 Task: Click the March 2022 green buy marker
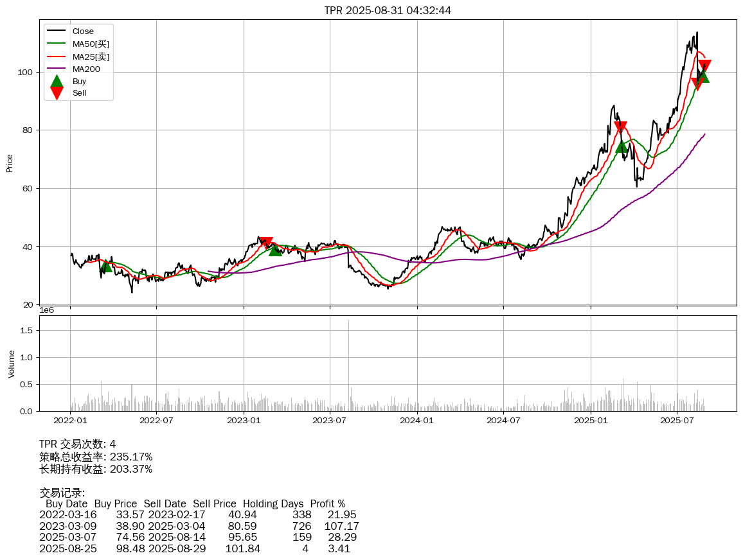106,265
